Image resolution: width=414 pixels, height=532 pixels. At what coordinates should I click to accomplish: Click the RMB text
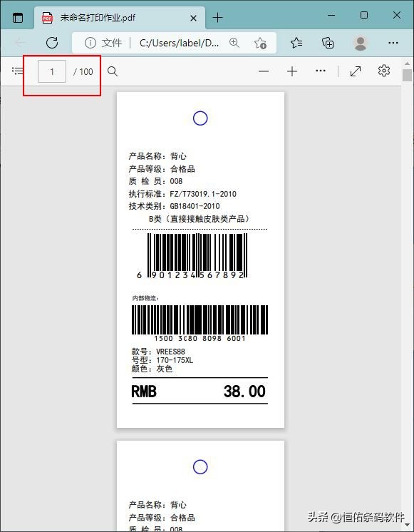(144, 392)
